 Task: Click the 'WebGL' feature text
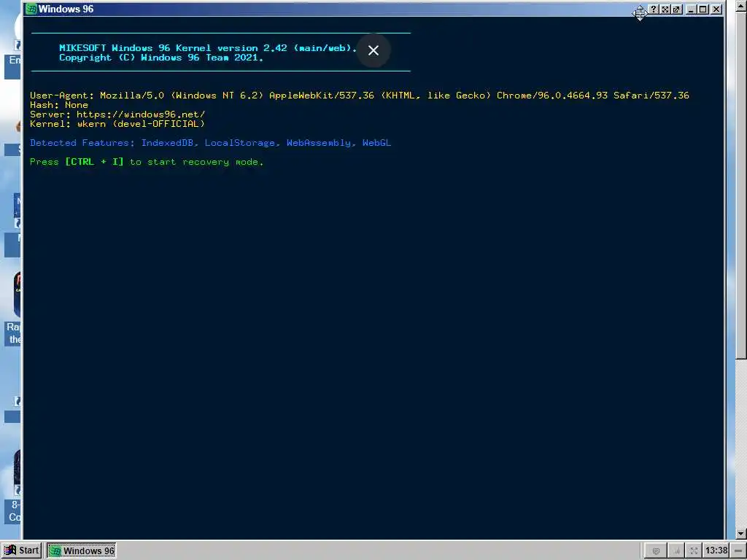[376, 143]
